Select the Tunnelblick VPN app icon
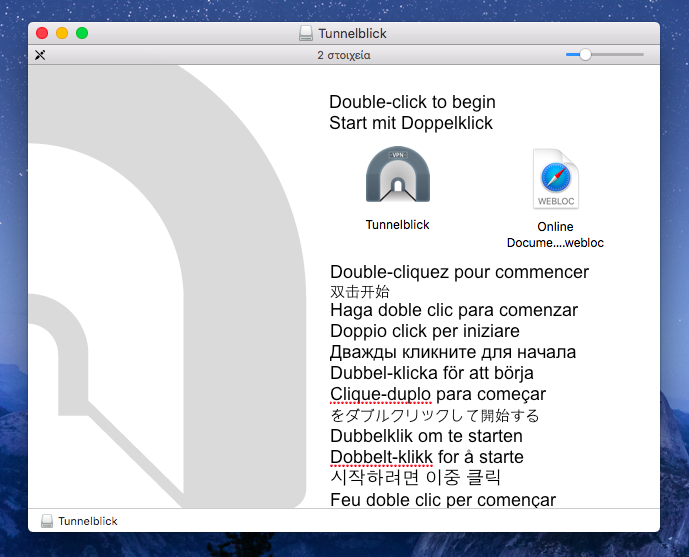This screenshot has height=557, width=689. [x=398, y=174]
